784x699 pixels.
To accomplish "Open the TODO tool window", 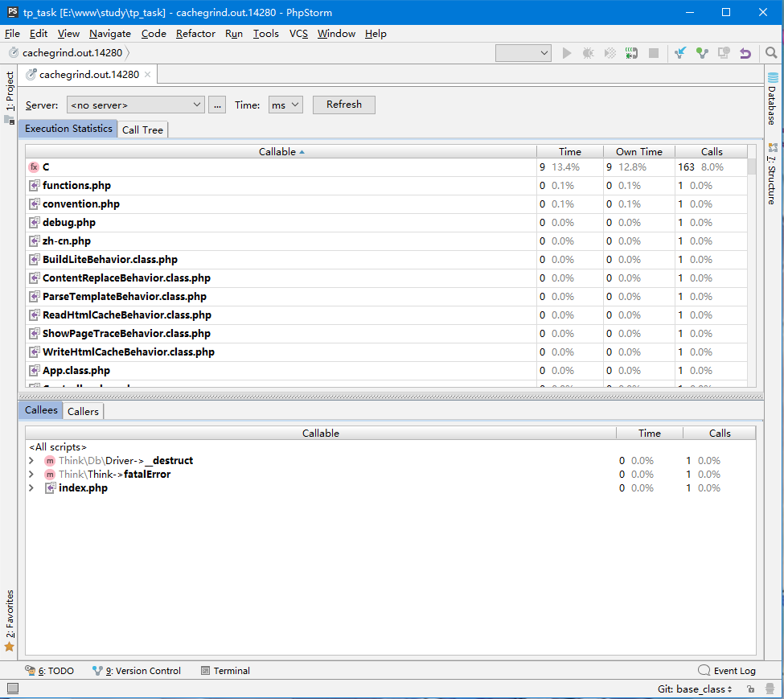I will [x=50, y=671].
